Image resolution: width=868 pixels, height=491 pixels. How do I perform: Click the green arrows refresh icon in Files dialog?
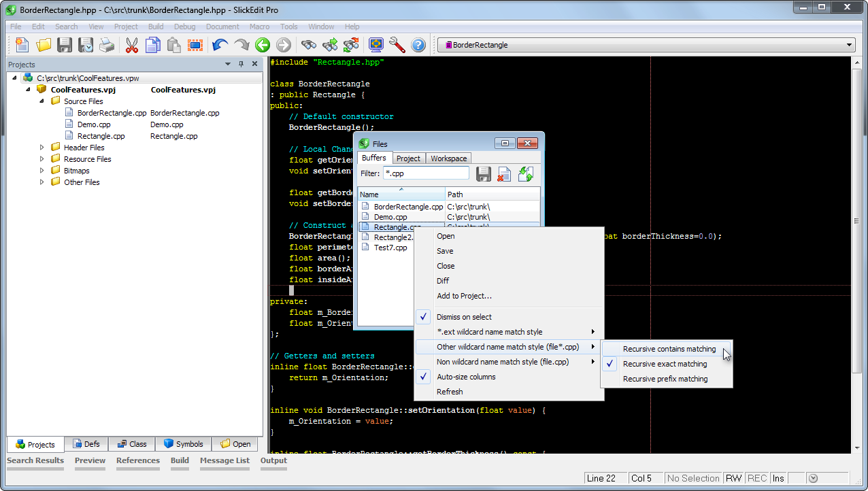[x=525, y=174]
